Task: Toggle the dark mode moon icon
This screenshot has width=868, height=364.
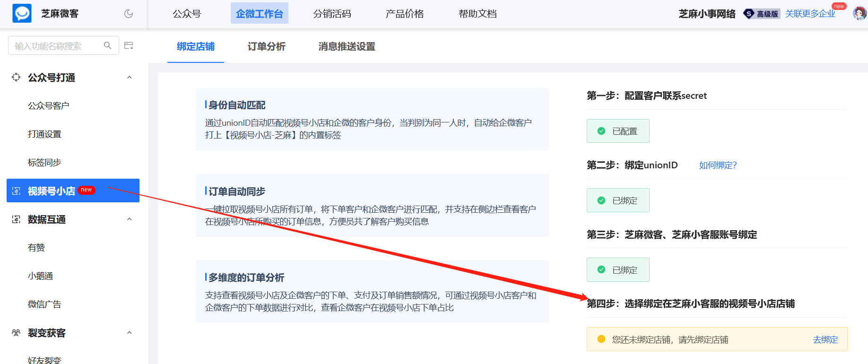Action: 129,14
